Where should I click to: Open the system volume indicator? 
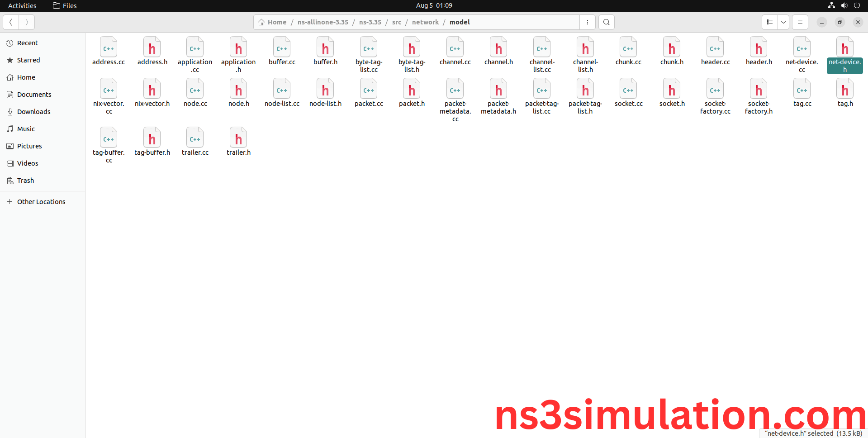pyautogui.click(x=844, y=5)
